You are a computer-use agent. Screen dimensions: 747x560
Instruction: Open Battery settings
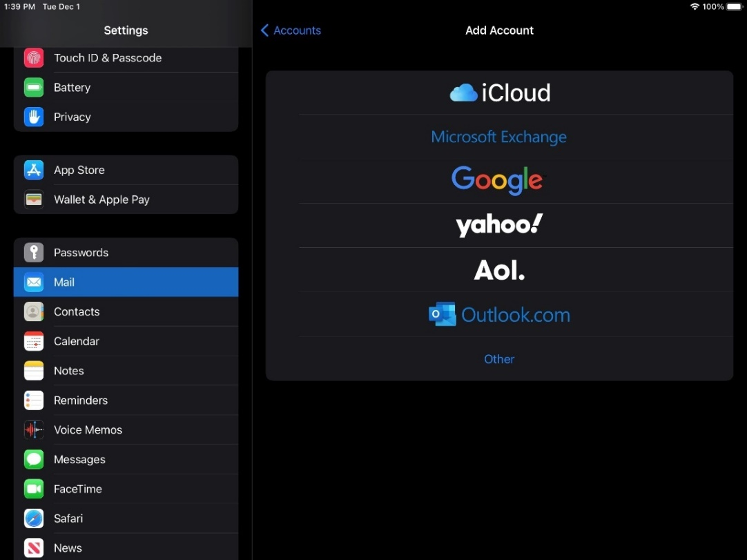[126, 87]
